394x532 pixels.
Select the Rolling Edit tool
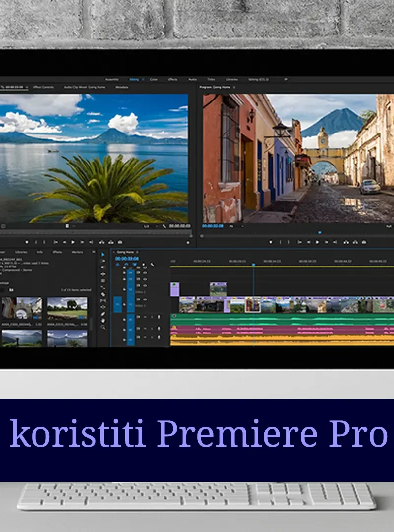103,281
